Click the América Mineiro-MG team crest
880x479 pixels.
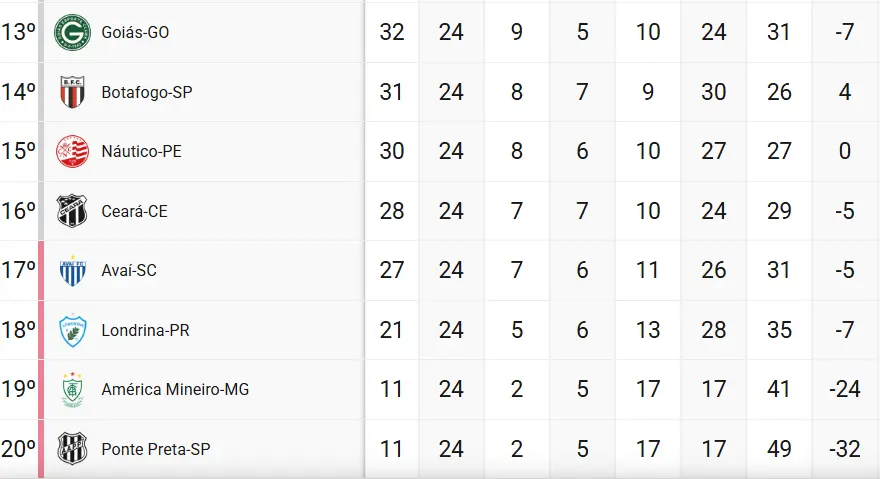point(72,390)
